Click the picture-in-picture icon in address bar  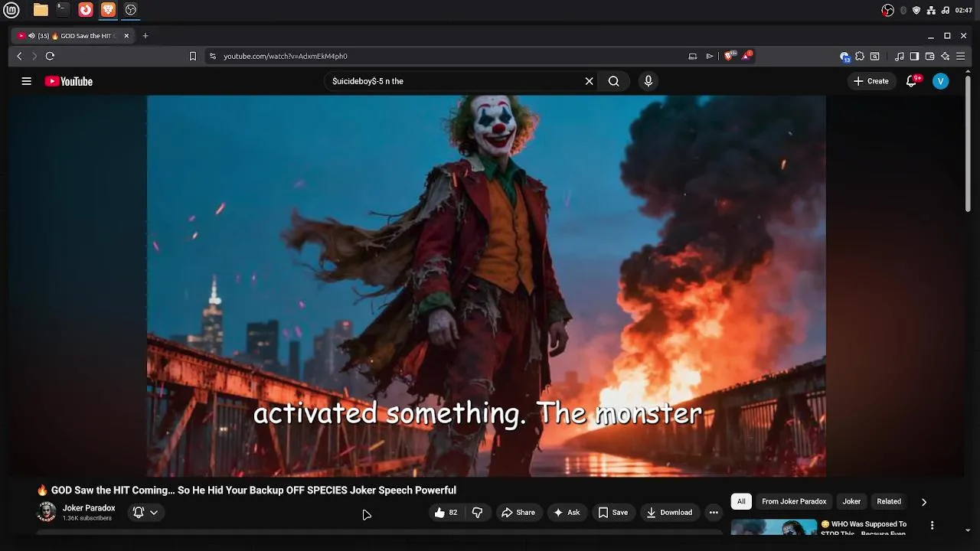pos(693,56)
